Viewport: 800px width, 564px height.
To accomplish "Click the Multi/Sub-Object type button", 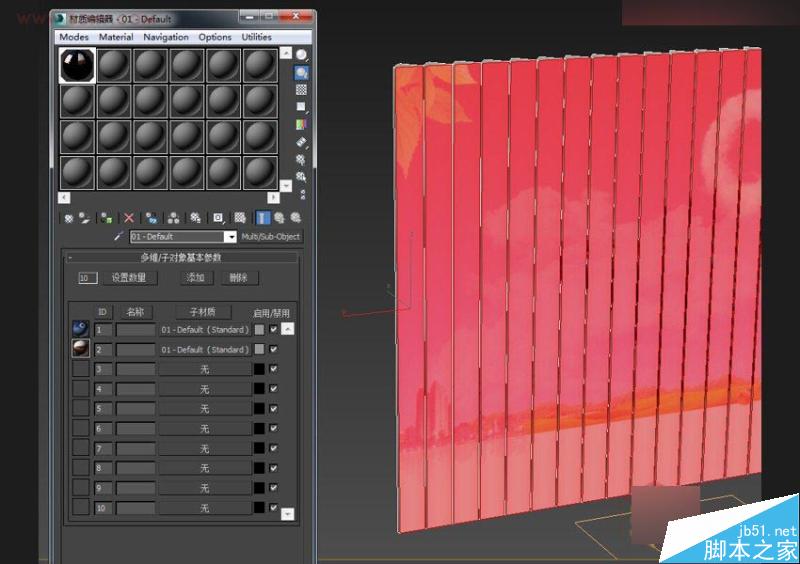I will (270, 237).
